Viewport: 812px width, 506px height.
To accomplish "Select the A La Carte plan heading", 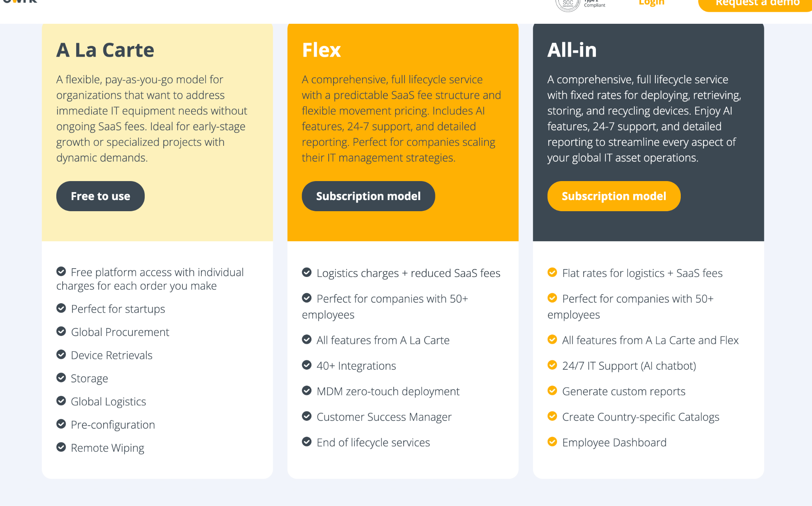I will [x=105, y=50].
